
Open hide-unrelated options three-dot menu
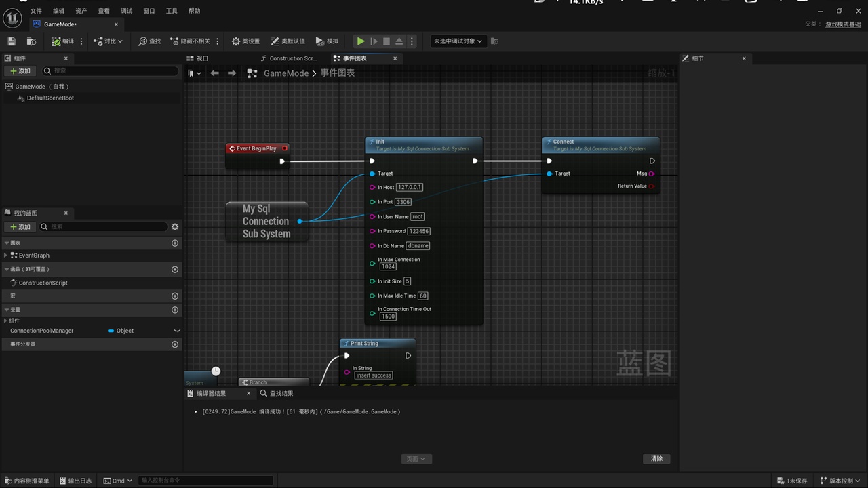point(218,41)
